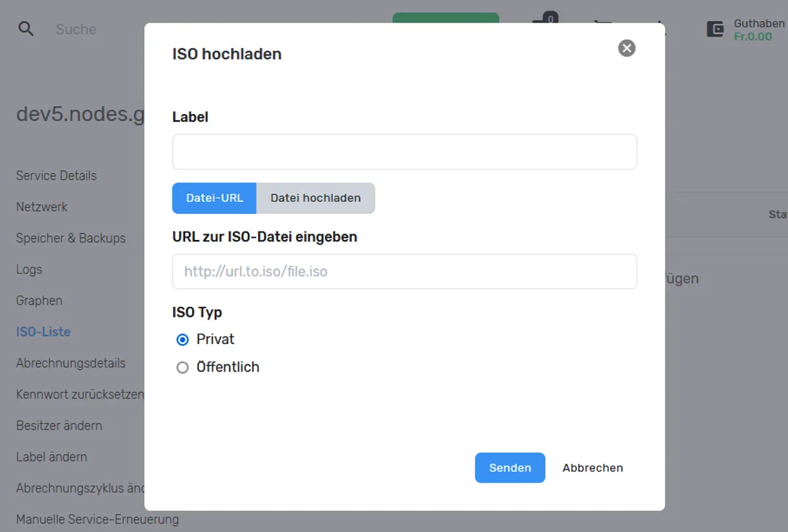788x532 pixels.
Task: Focus the ISO URL input field
Action: [x=405, y=272]
